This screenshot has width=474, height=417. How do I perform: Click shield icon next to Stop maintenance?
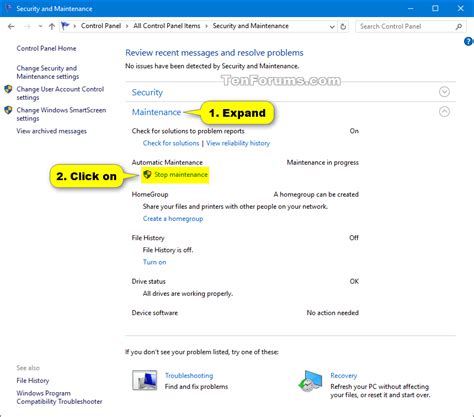(x=147, y=174)
